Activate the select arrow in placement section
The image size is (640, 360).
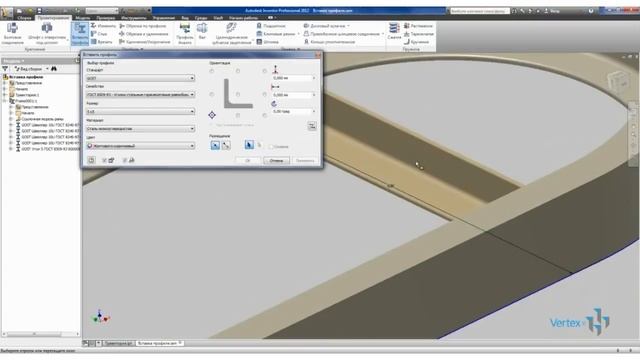point(249,145)
